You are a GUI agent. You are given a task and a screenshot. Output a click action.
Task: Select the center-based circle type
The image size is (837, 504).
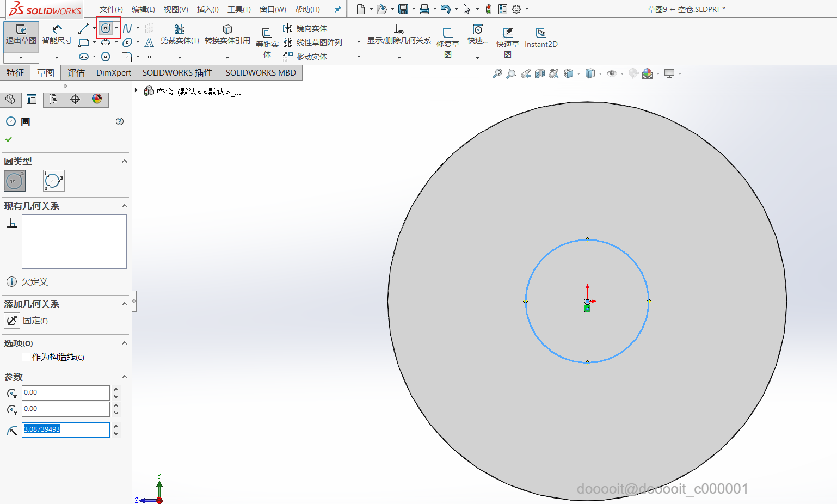[15, 181]
